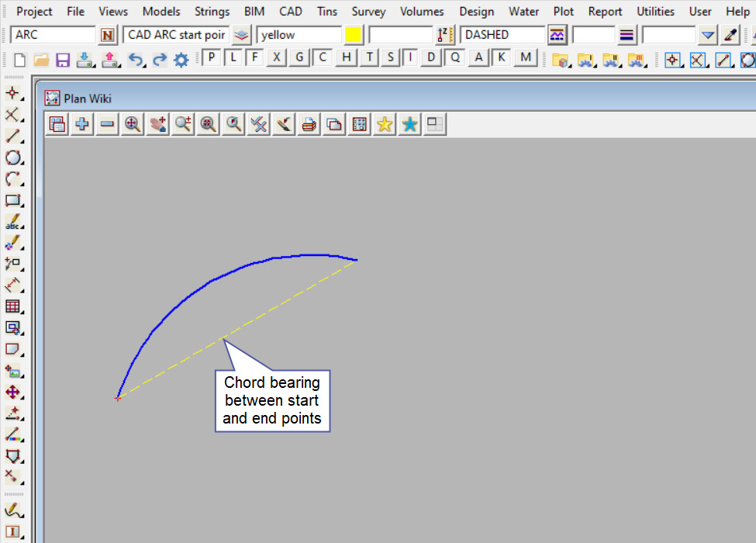
Task: Toggle the 'M' snap button
Action: click(x=526, y=57)
